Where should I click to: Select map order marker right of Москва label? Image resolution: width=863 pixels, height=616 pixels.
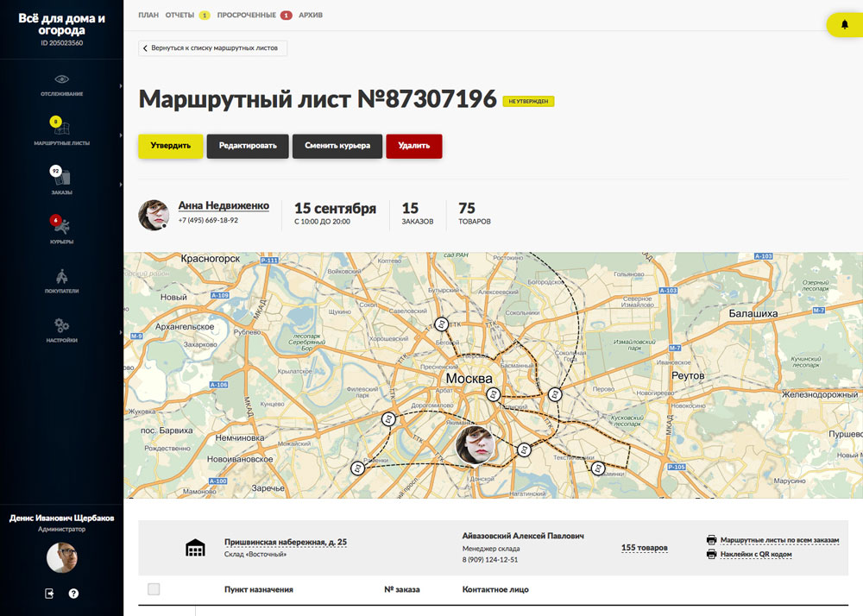coord(493,394)
